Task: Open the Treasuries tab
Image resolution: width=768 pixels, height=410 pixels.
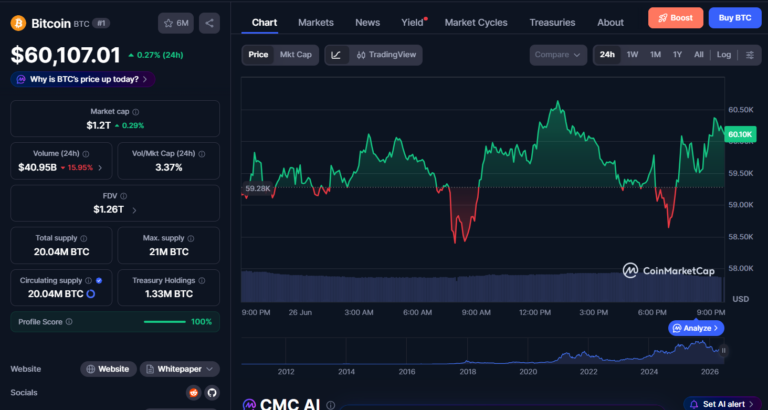Action: pos(552,23)
